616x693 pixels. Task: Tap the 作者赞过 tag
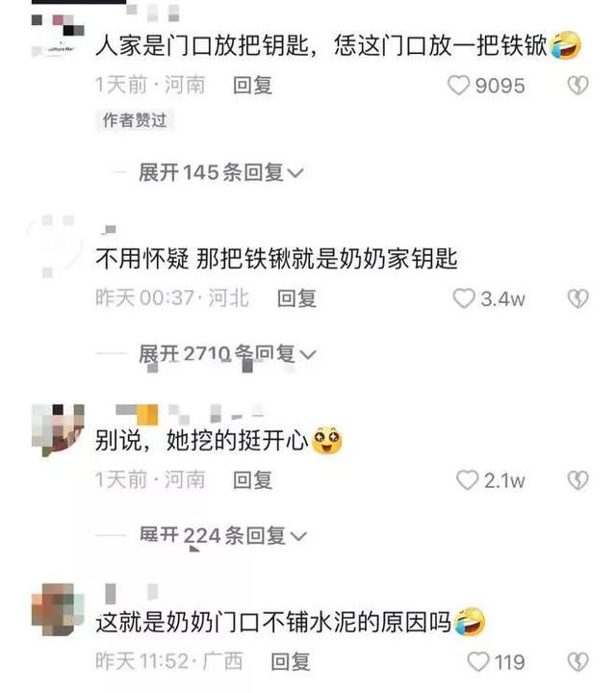tap(135, 120)
